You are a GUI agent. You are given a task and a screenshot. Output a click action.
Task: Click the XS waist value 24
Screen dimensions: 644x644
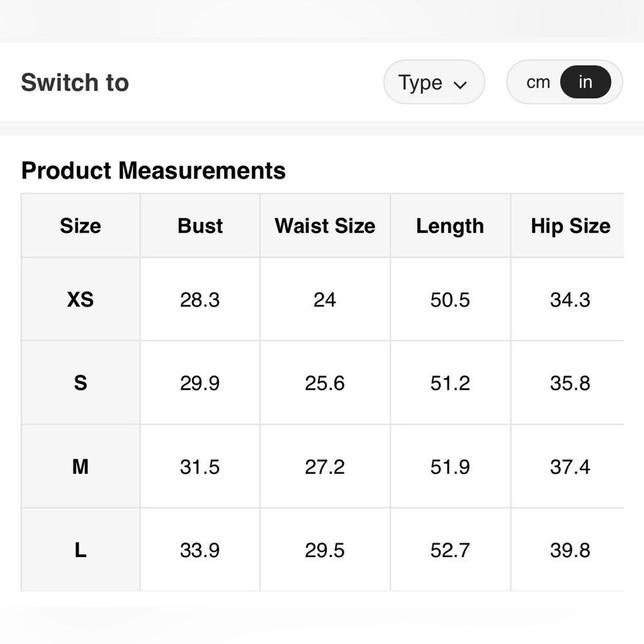click(x=325, y=299)
